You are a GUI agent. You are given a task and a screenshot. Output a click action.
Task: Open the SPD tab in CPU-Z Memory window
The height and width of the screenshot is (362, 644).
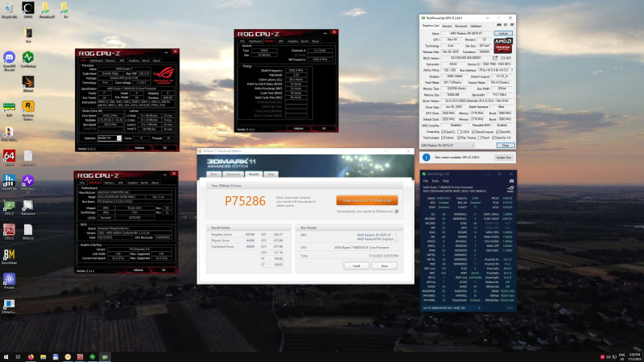pyautogui.click(x=280, y=41)
